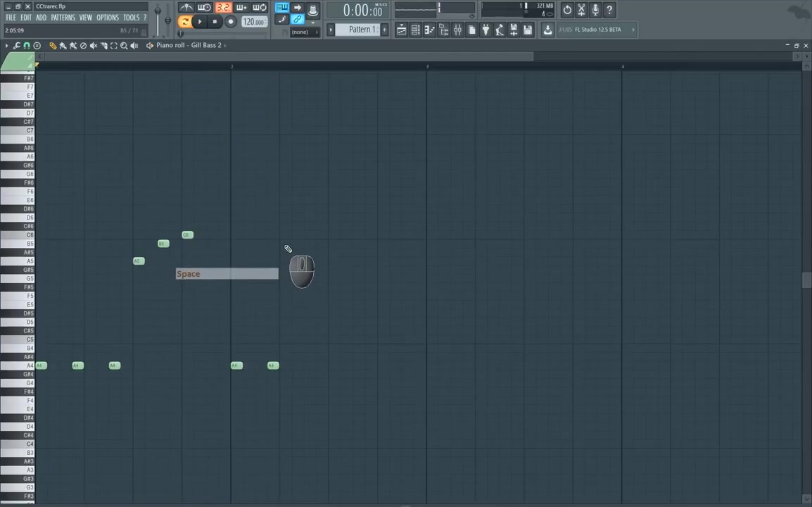Select the Mute tool in piano roll
The width and height of the screenshot is (812, 507).
[x=93, y=45]
